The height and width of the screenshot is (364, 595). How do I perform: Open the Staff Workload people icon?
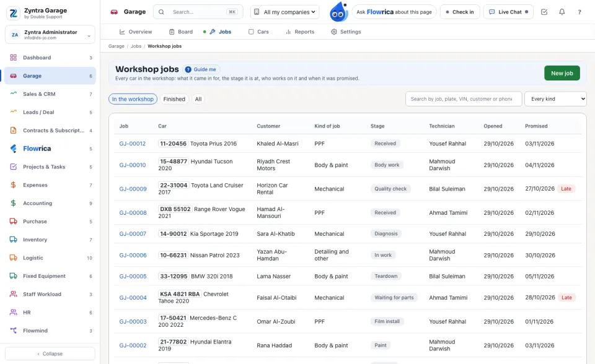tap(13, 294)
